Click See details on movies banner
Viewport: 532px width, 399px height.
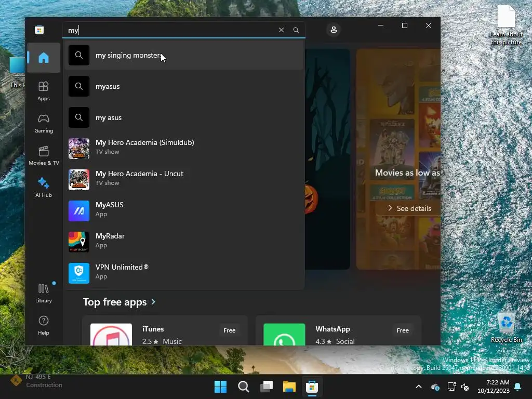coord(409,208)
